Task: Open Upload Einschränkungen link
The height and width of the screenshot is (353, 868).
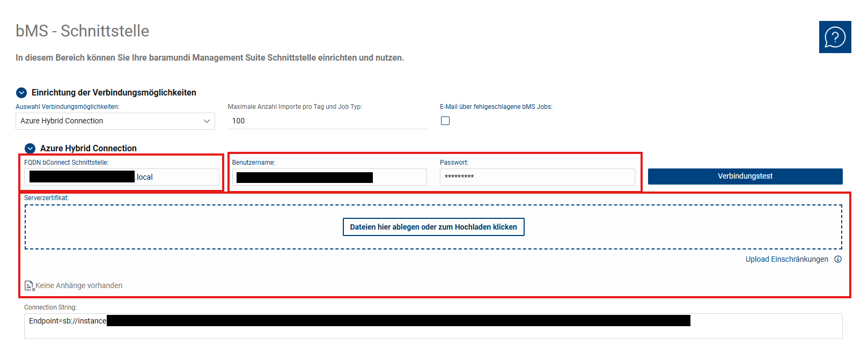Action: (787, 259)
